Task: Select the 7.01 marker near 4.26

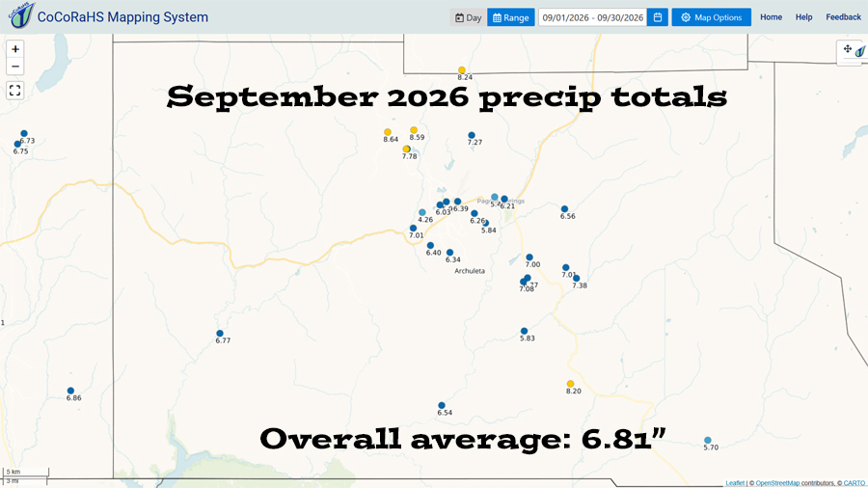Action: 413,228
